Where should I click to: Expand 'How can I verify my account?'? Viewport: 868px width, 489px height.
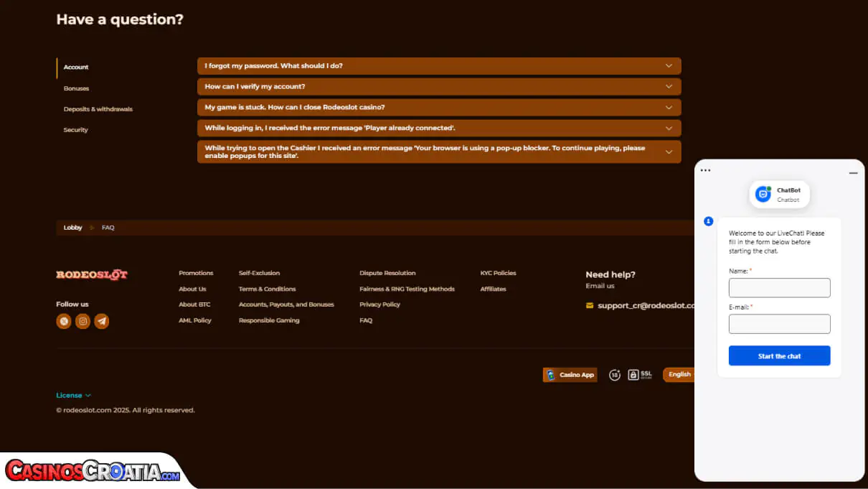pos(438,87)
